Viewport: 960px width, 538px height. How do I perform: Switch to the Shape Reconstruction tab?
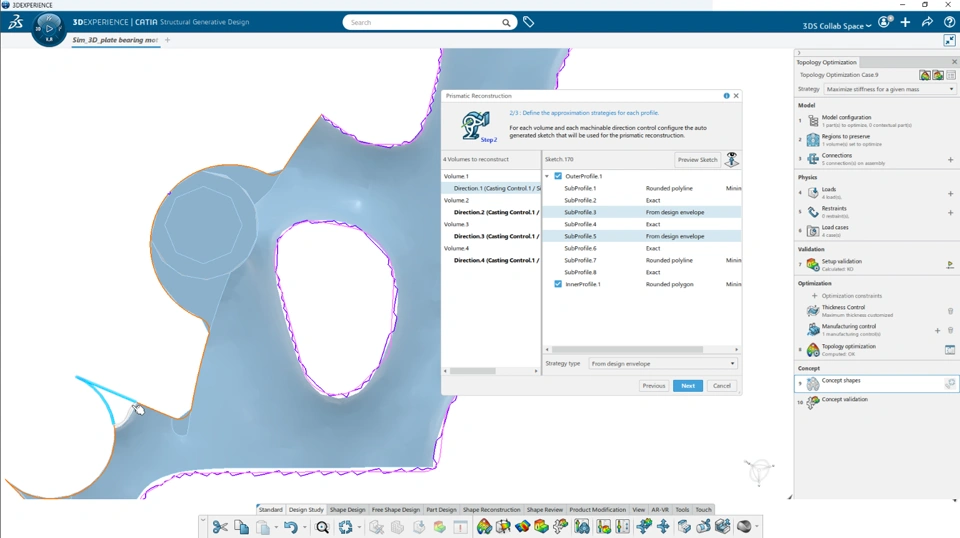[x=491, y=510]
